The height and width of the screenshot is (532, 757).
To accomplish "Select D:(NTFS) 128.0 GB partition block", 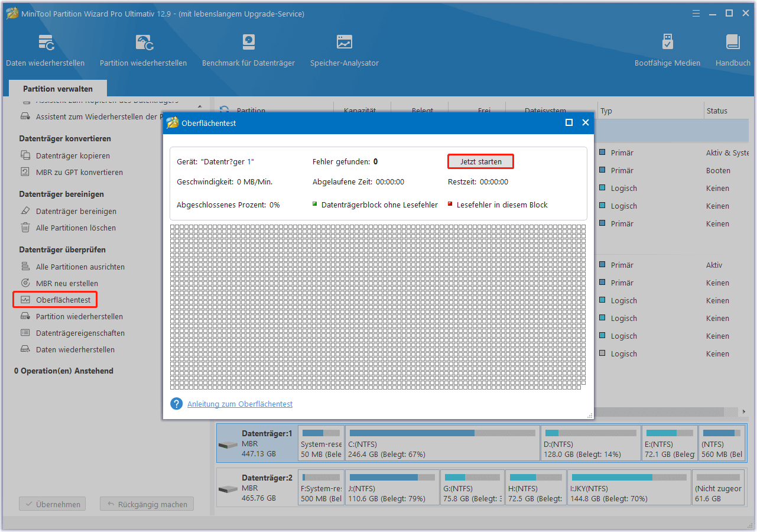I will tap(591, 443).
